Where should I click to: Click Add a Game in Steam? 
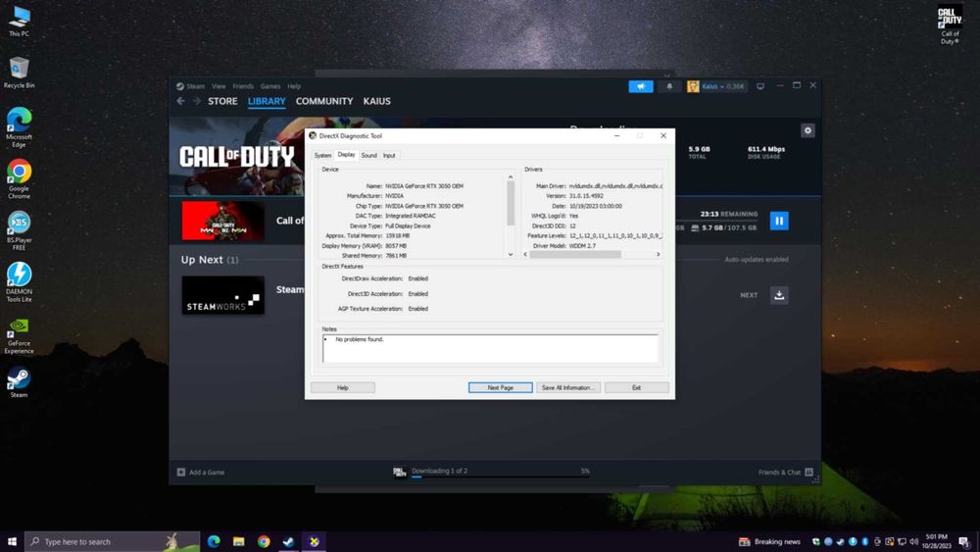[200, 472]
